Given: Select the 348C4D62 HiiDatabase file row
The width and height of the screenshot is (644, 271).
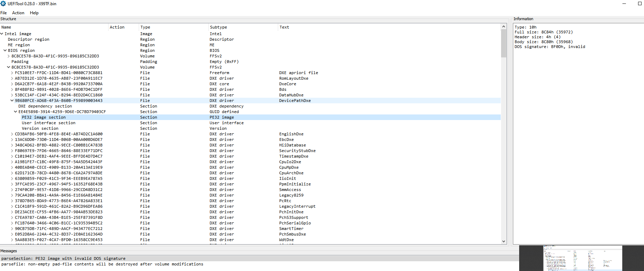Looking at the screenshot, I should click(x=250, y=145).
